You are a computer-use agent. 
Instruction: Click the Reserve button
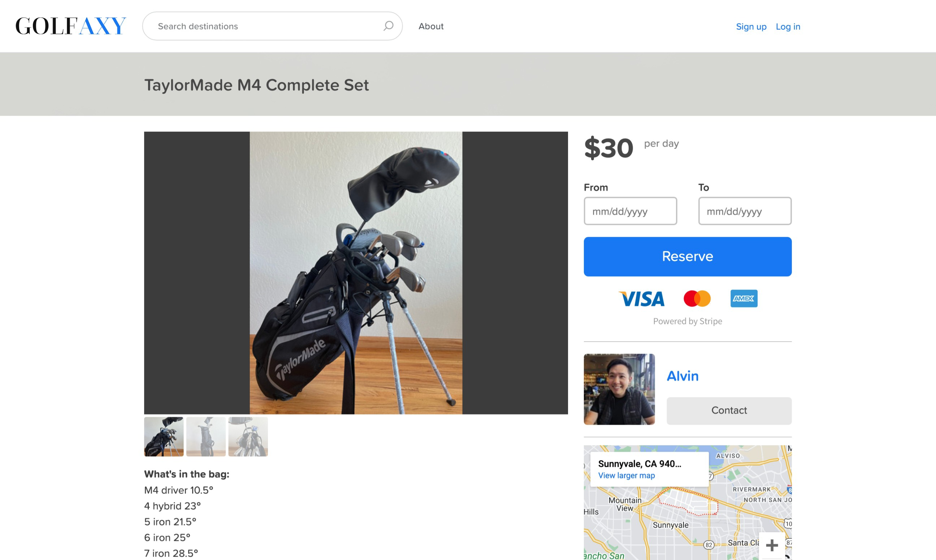pyautogui.click(x=687, y=257)
